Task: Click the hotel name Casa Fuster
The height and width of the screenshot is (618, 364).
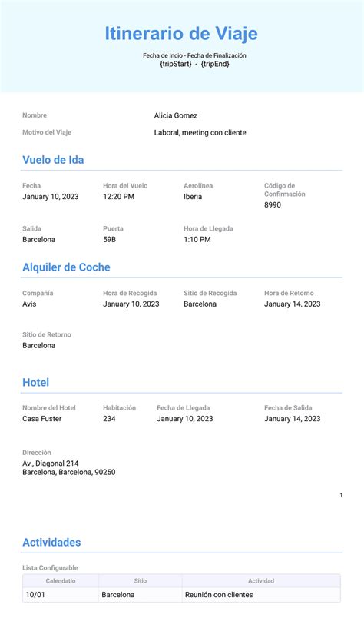Action: pyautogui.click(x=42, y=419)
